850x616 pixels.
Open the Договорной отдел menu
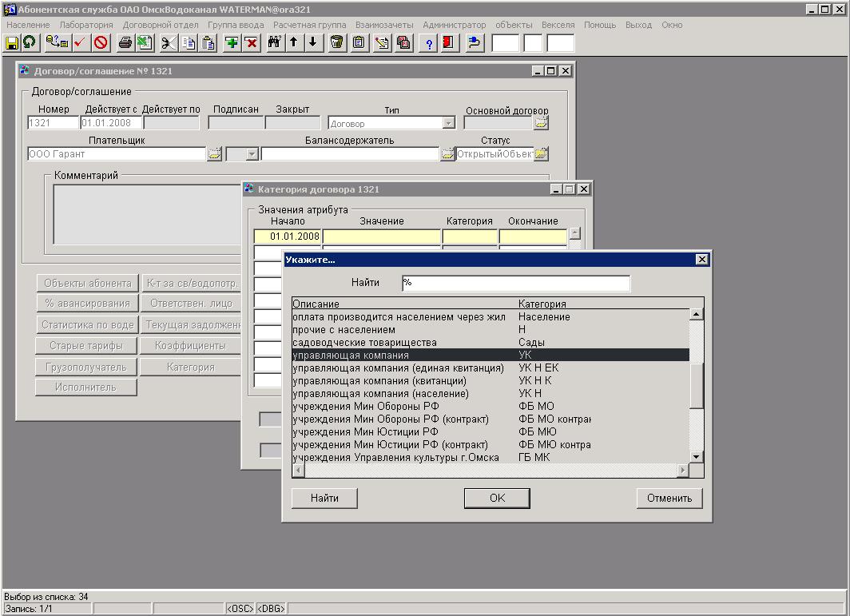161,25
